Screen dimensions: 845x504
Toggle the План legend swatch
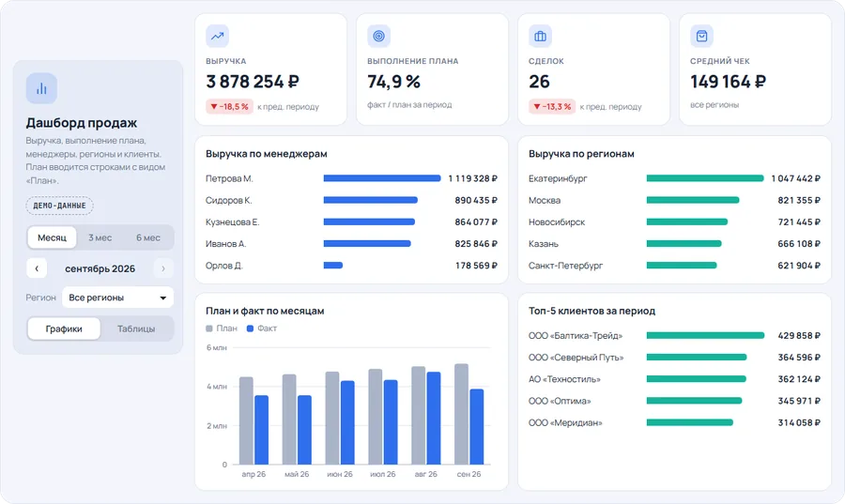point(209,328)
